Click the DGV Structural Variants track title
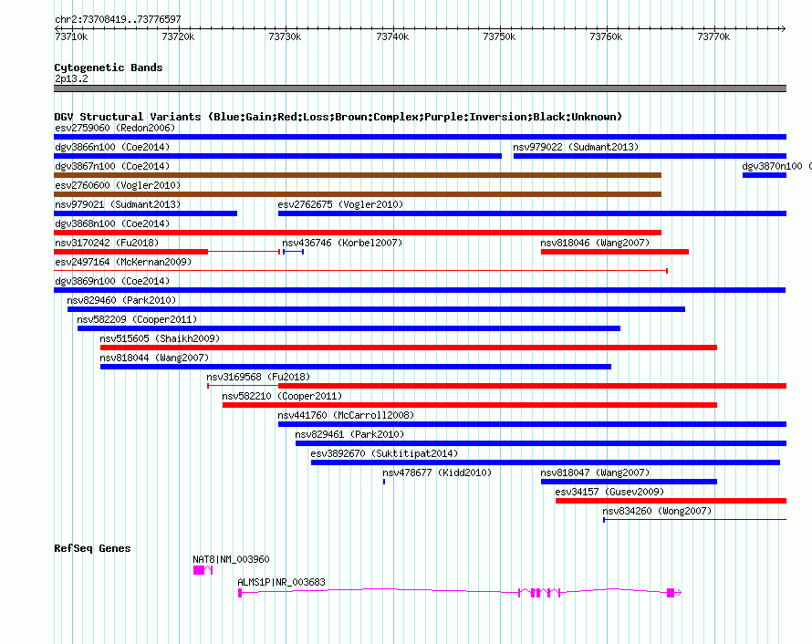The height and width of the screenshot is (644, 812). tap(338, 117)
